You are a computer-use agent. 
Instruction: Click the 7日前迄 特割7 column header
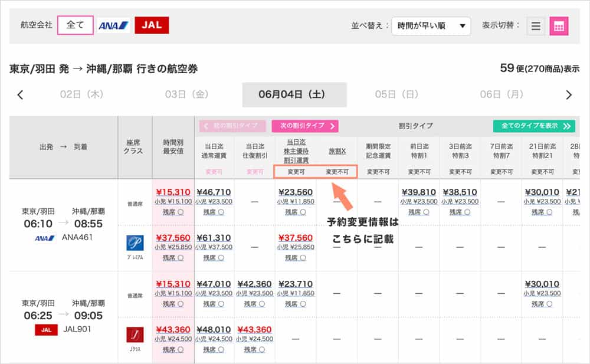[x=501, y=151]
